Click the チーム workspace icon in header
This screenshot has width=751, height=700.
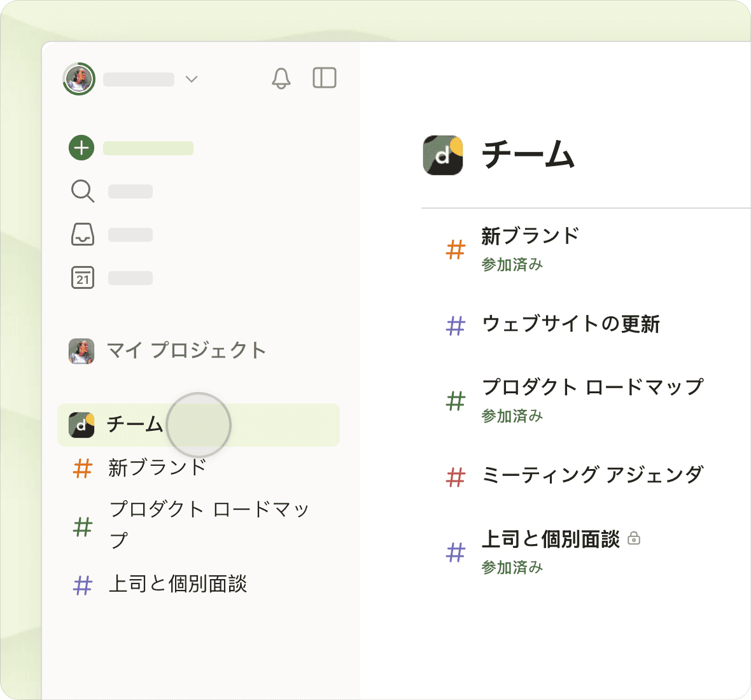443,155
